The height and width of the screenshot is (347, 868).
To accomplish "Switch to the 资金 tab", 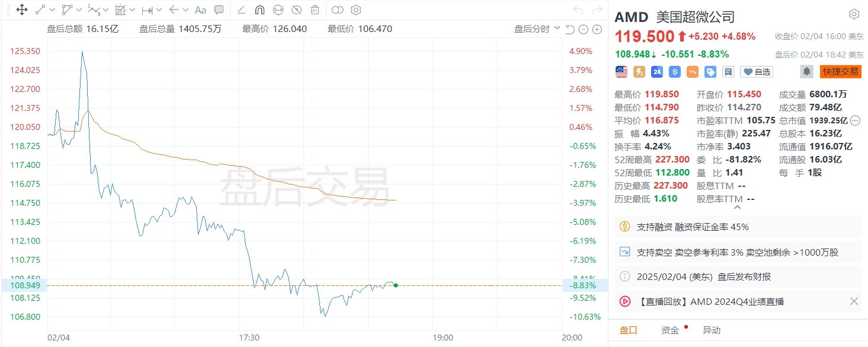I will click(670, 330).
